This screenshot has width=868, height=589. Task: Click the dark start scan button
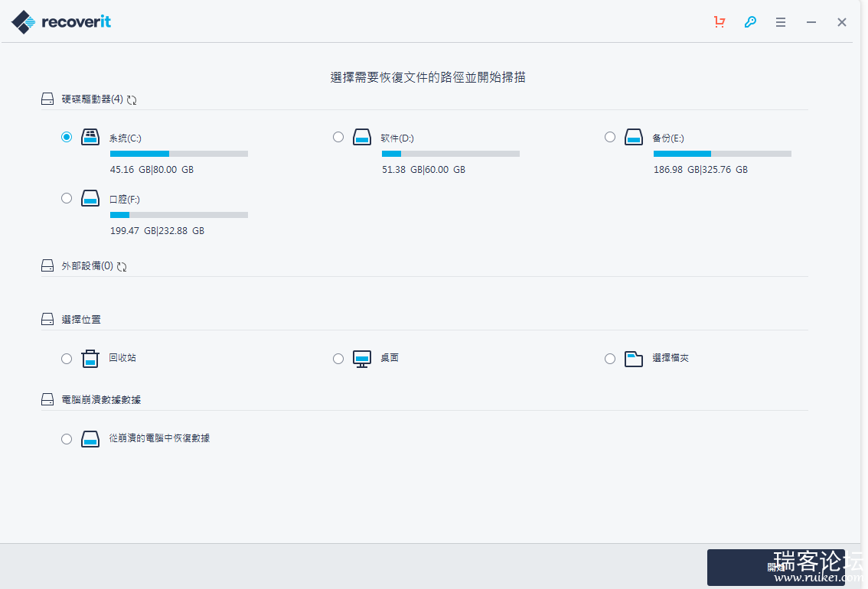click(x=776, y=568)
